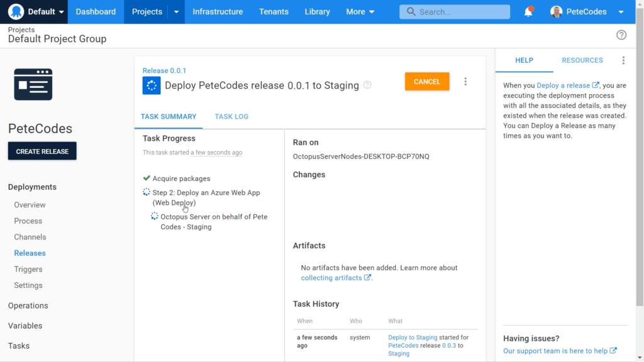Expand the Projects dropdown arrow
Screen dimensions: 644x362
coord(176,12)
